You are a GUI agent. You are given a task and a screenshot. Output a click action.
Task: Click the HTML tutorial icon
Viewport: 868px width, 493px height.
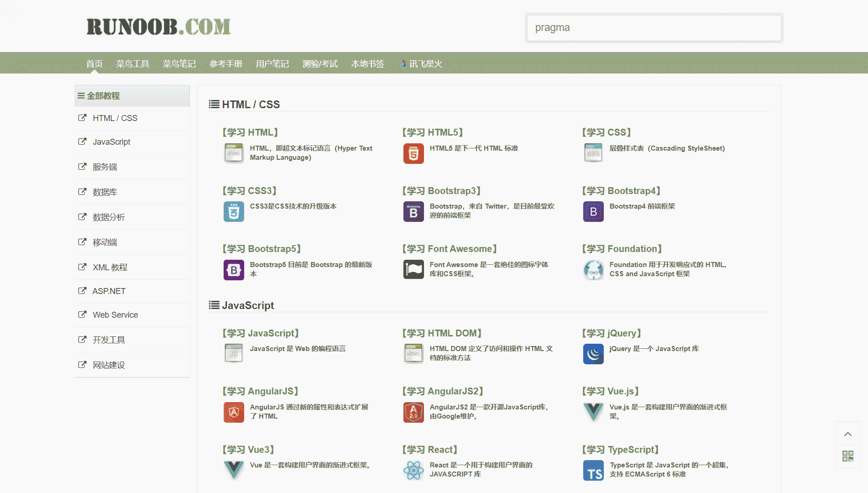click(234, 153)
